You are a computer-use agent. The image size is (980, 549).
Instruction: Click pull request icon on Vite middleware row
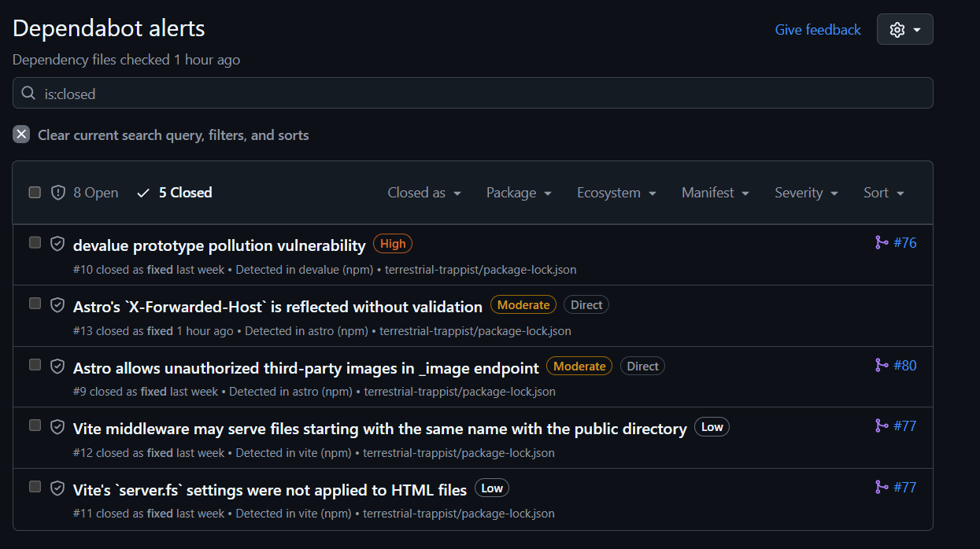(882, 426)
